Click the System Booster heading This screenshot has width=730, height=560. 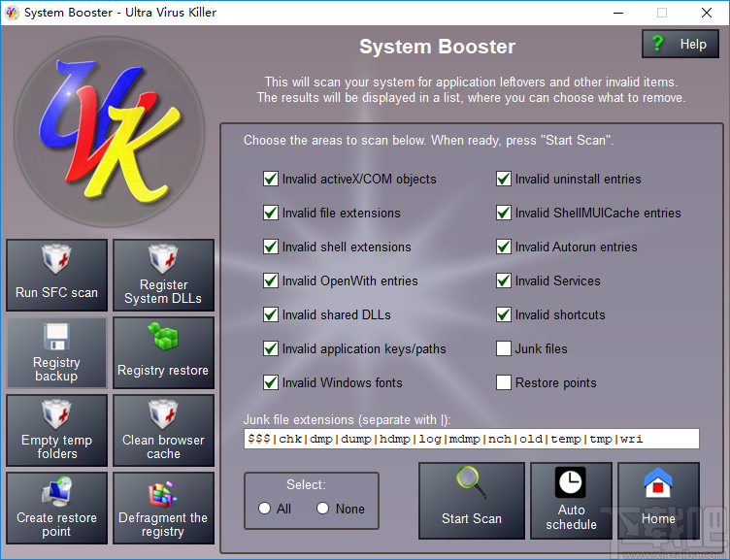[x=437, y=47]
